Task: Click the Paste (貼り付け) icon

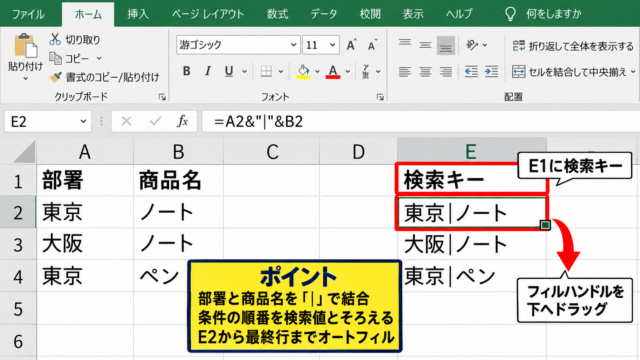Action: [25, 46]
